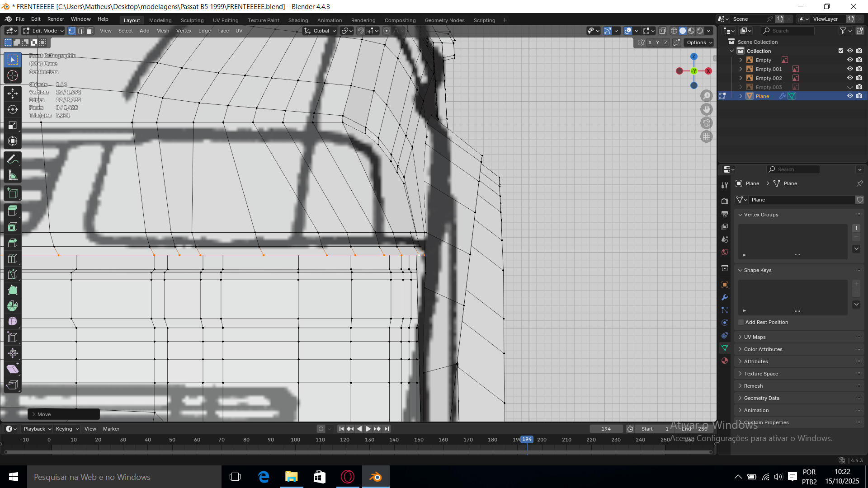Open the Mesh menu
The height and width of the screenshot is (488, 868).
[x=162, y=31]
